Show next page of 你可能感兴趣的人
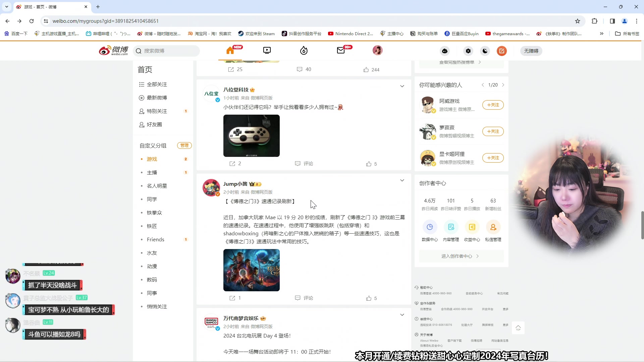Image resolution: width=644 pixels, height=362 pixels. coord(503,85)
